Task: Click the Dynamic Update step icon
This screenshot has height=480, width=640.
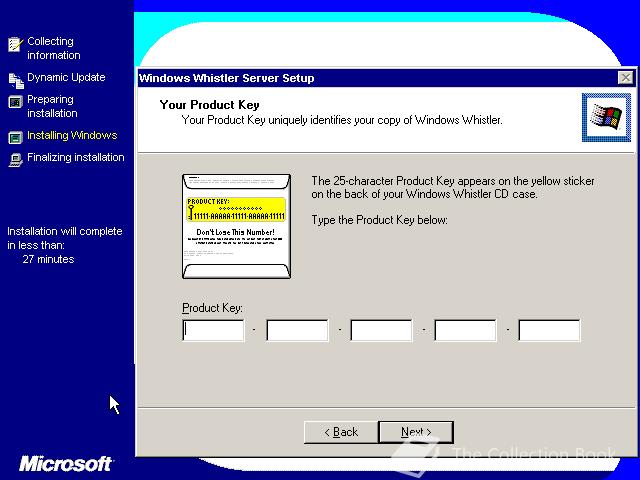Action: click(16, 80)
